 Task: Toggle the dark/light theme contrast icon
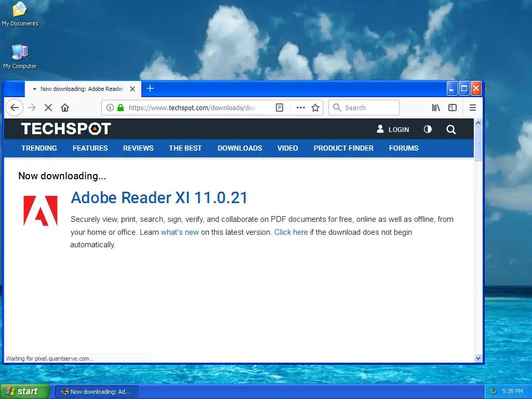(x=428, y=129)
